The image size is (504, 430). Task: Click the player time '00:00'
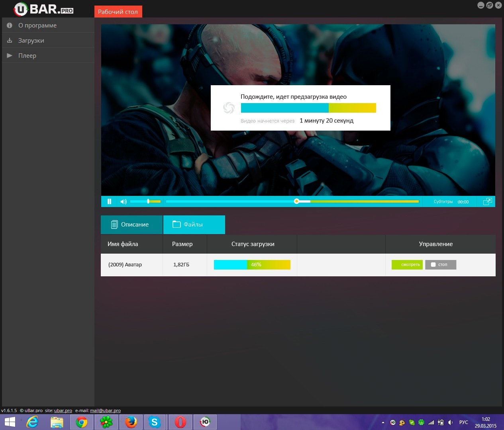[463, 202]
